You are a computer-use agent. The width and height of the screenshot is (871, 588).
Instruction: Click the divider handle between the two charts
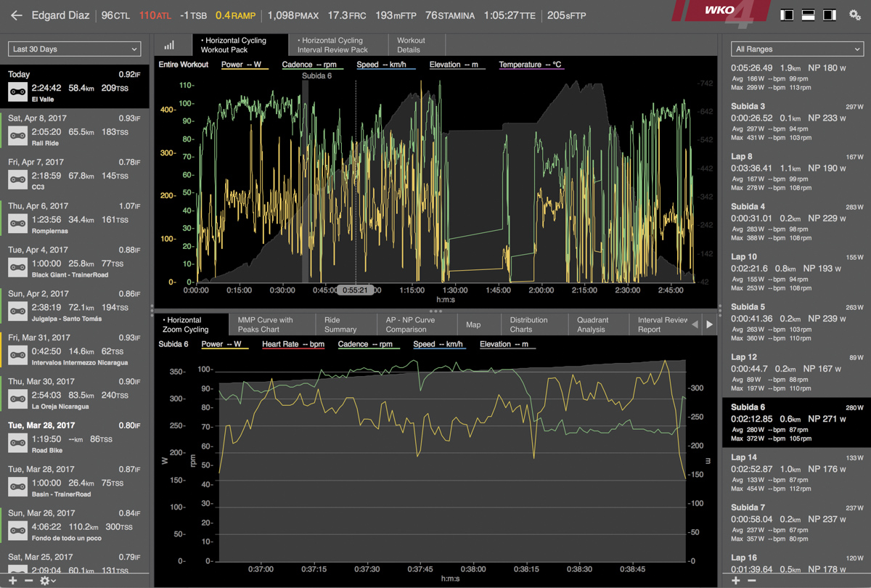436,311
